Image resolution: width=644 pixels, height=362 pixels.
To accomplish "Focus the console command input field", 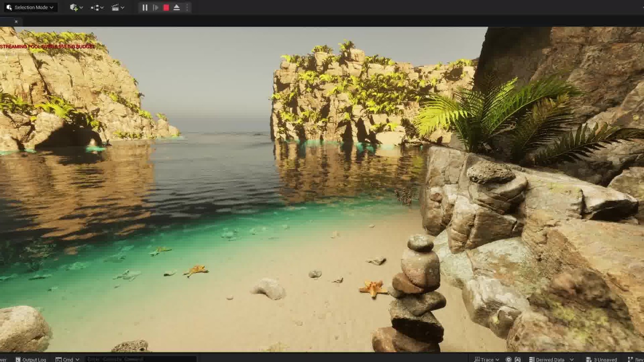I will click(140, 359).
